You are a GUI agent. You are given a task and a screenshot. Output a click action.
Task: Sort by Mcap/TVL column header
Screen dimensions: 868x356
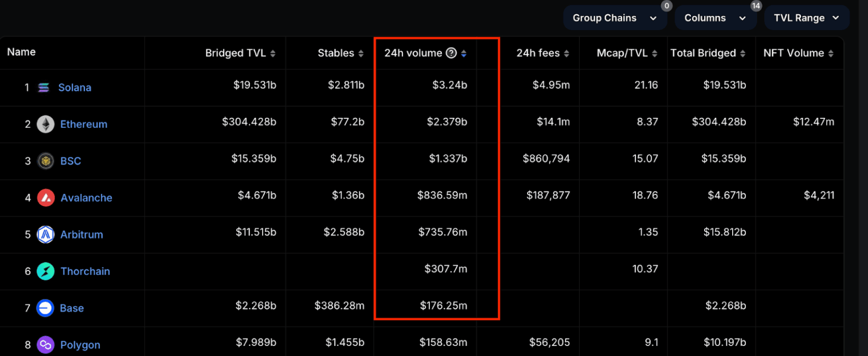(x=626, y=53)
